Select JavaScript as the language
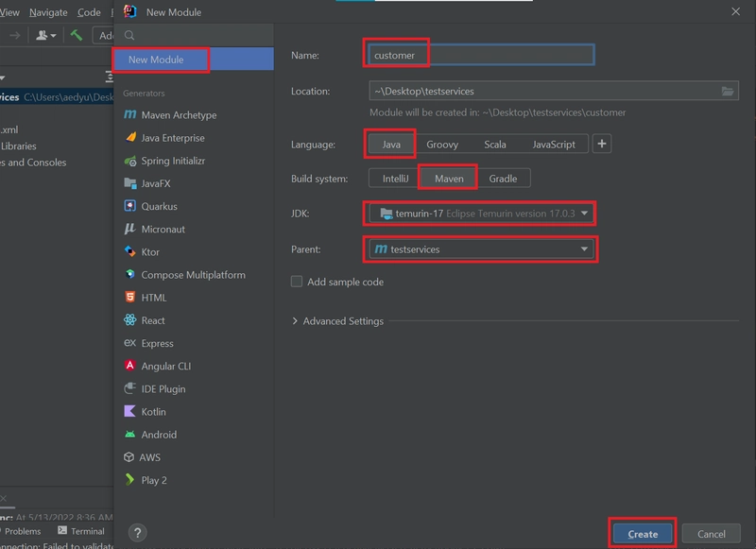The image size is (756, 549). (x=554, y=145)
